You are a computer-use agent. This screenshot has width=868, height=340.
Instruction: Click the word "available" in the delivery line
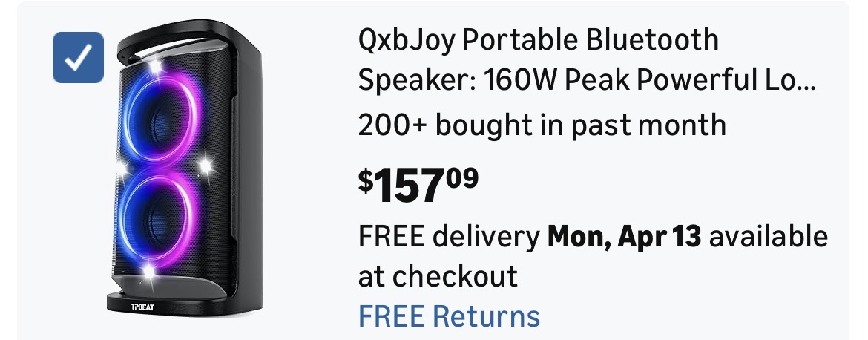[x=769, y=238]
